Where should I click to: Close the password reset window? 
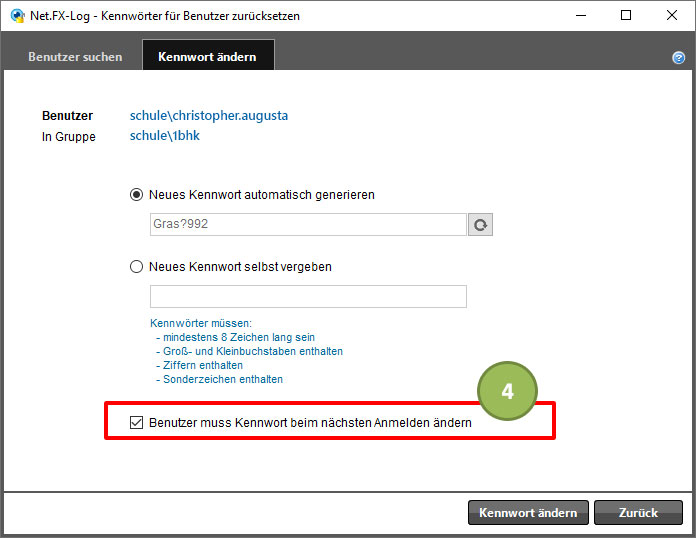(x=672, y=16)
